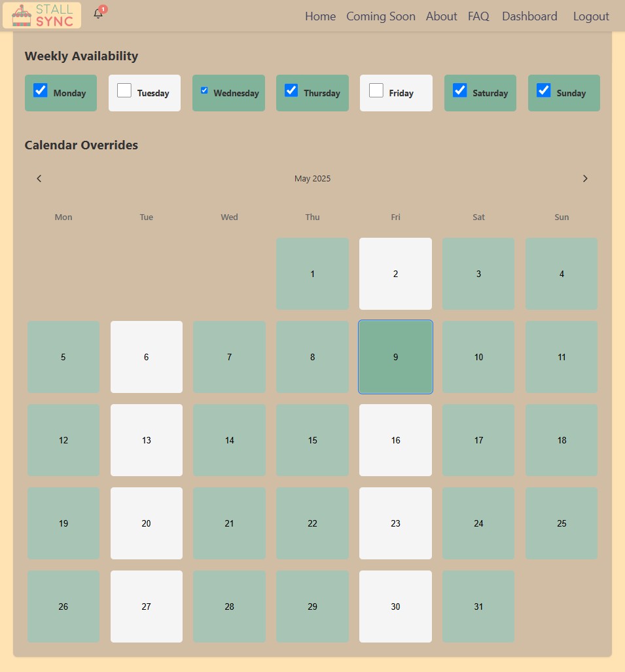Click the Stall Sync logo
625x672 pixels.
point(42,16)
